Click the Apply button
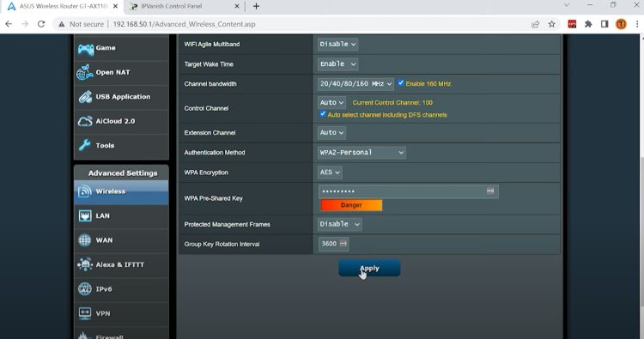Image resolution: width=644 pixels, height=339 pixels. [x=369, y=268]
